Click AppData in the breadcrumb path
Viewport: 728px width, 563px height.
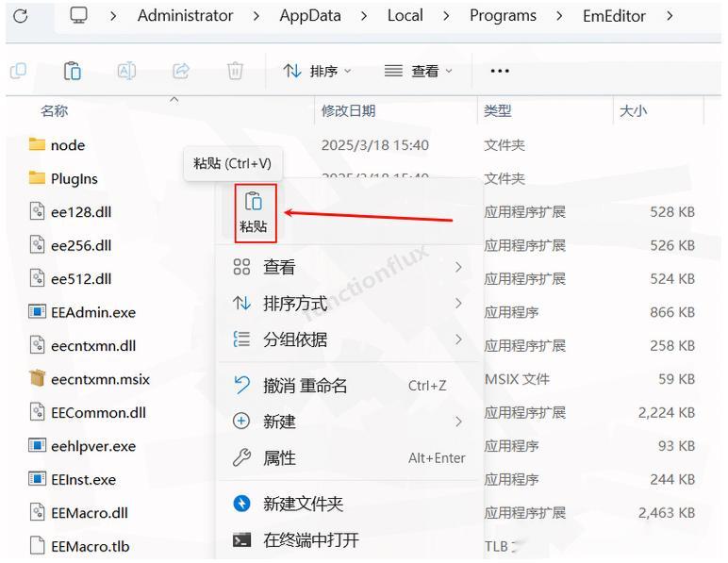click(310, 16)
